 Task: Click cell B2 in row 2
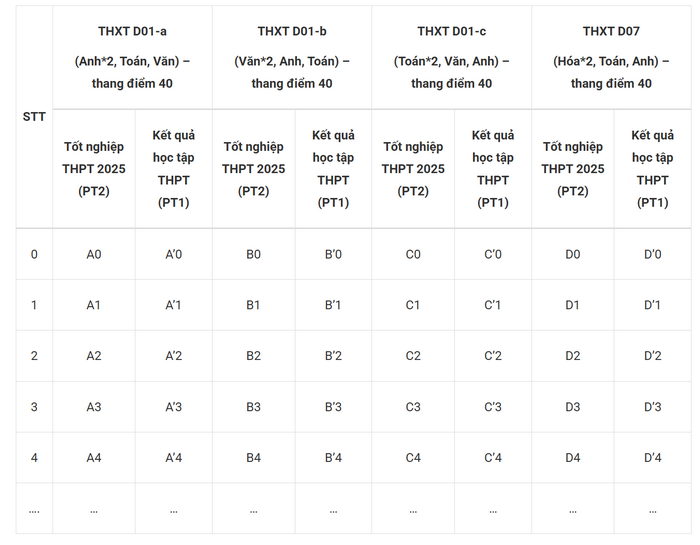254,356
